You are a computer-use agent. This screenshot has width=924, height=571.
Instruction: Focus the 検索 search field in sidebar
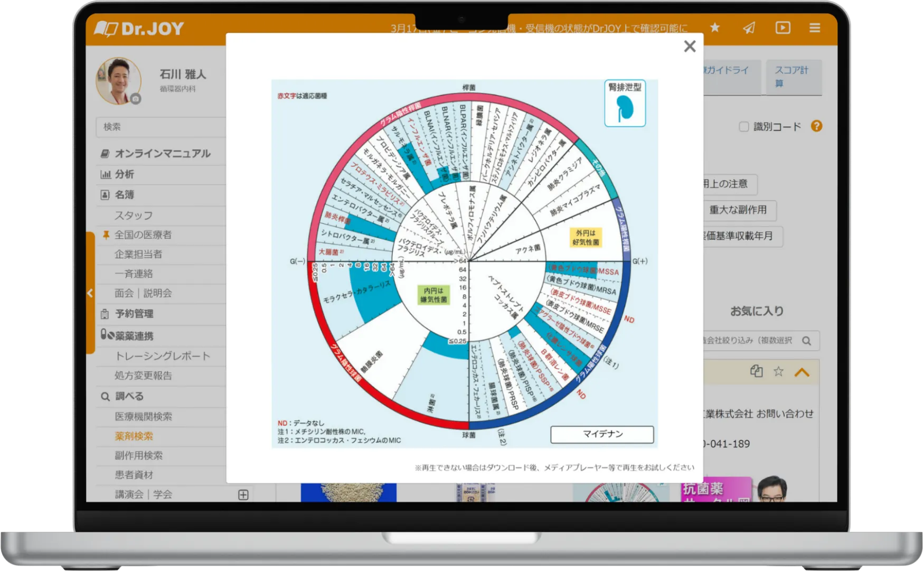(161, 127)
